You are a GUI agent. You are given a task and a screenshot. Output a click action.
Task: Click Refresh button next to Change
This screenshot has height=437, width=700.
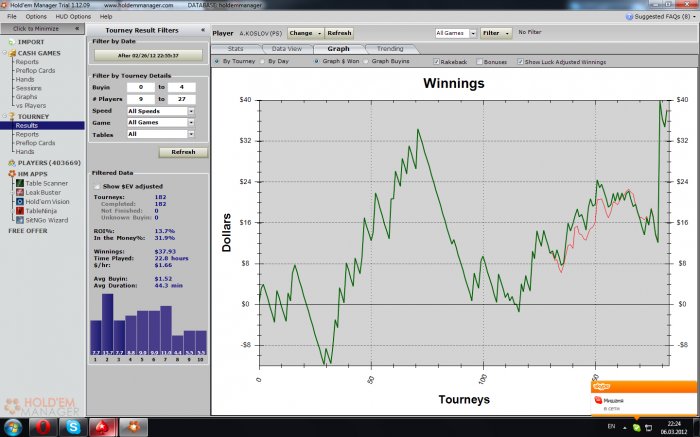[339, 33]
